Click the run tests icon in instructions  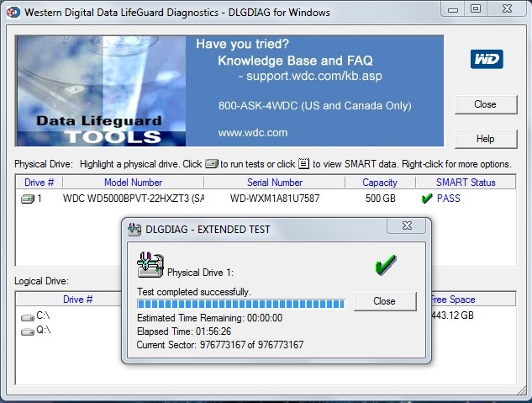(212, 164)
